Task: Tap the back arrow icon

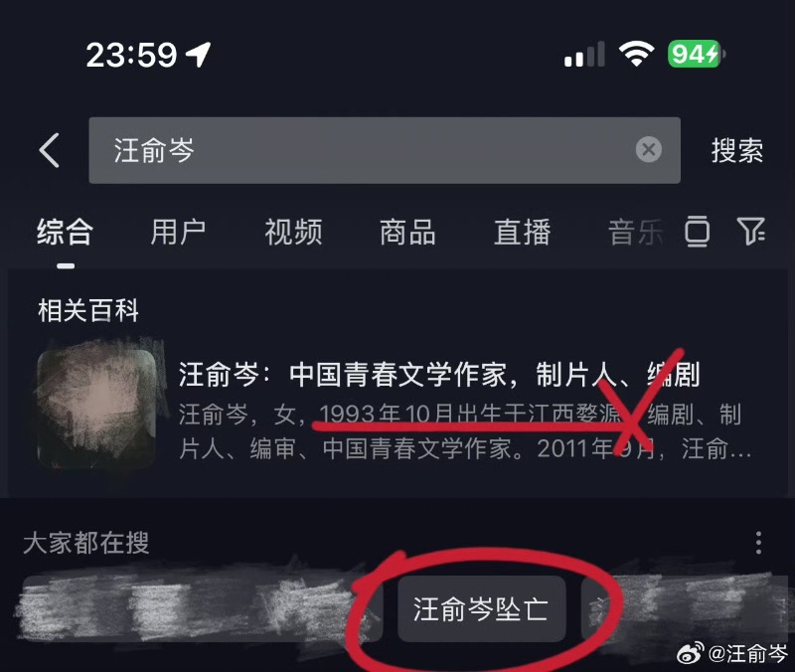Action: coord(49,150)
